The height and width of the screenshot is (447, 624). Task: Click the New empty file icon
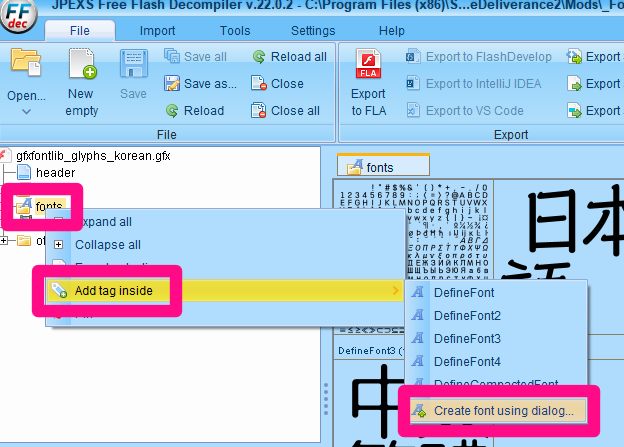pyautogui.click(x=82, y=62)
